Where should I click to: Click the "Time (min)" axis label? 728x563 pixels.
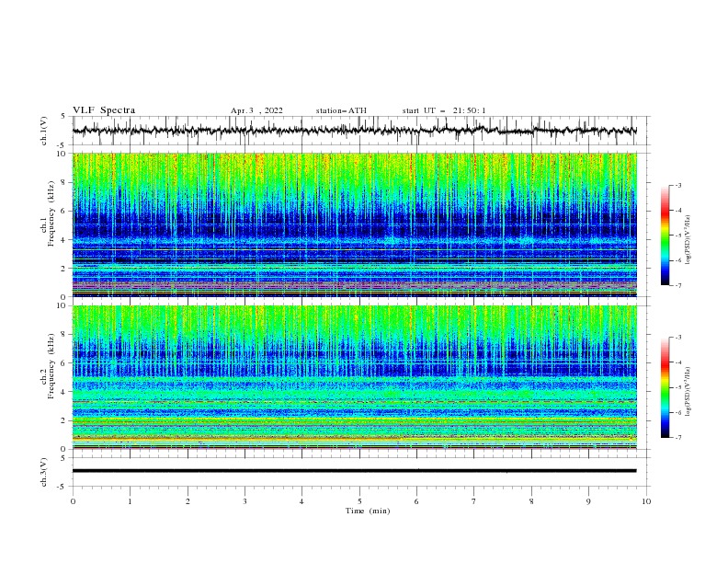point(368,511)
